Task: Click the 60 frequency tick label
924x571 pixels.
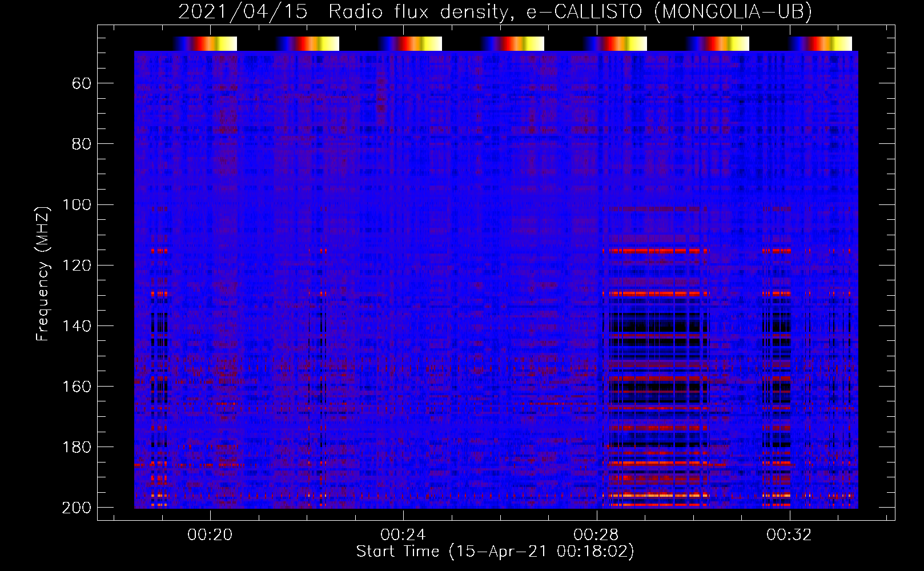Action: 82,83
